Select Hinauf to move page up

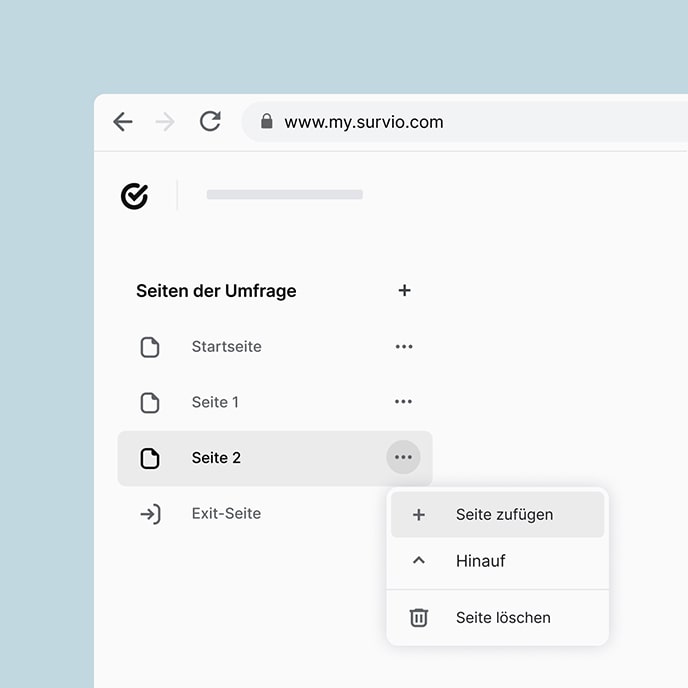tap(481, 561)
